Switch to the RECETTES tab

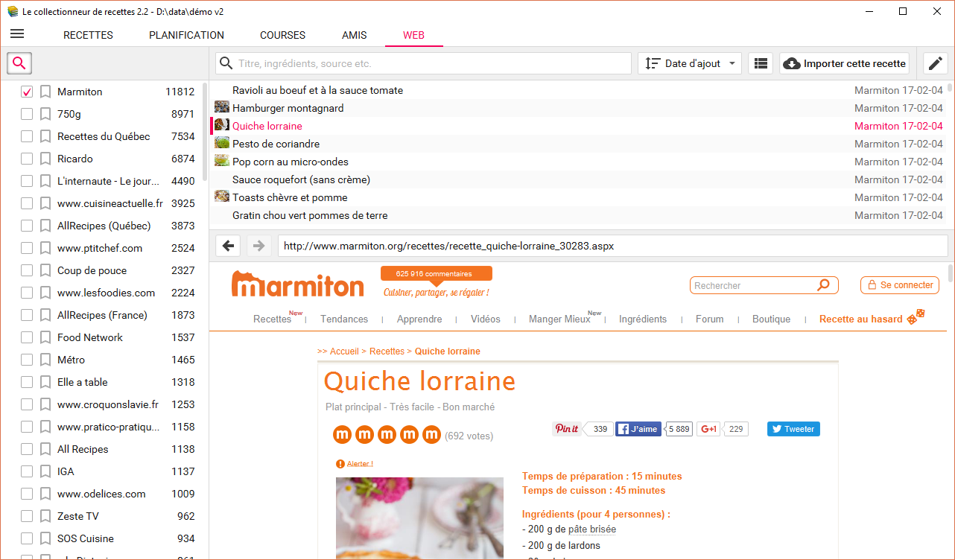point(88,35)
